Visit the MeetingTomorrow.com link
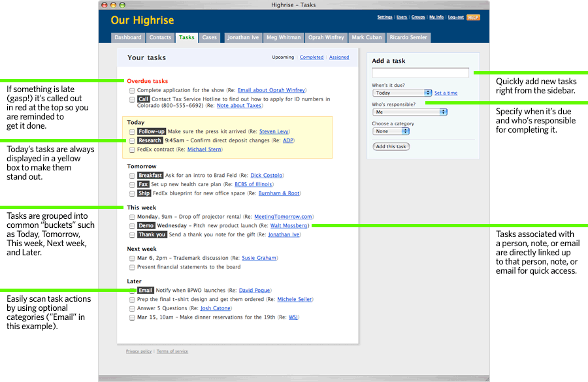 pyautogui.click(x=283, y=217)
